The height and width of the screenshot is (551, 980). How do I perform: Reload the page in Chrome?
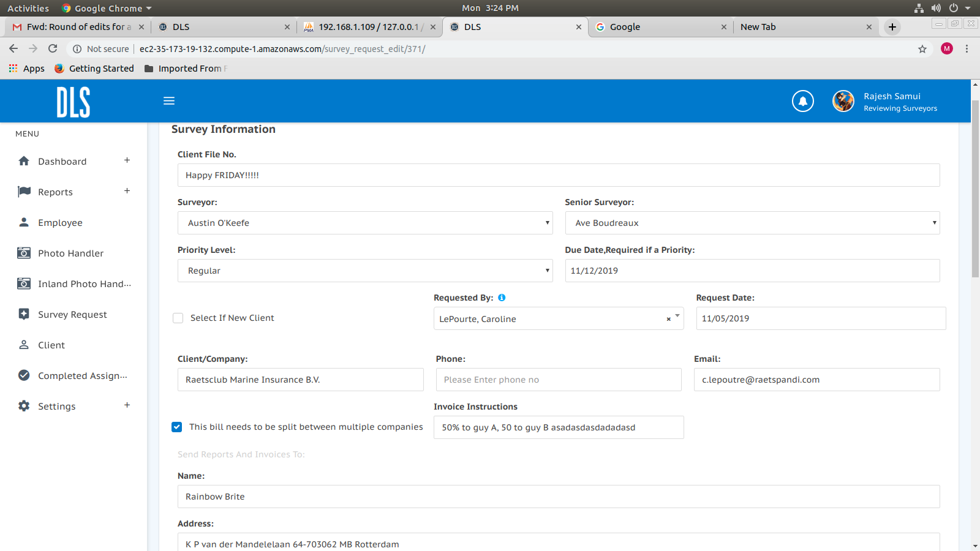pyautogui.click(x=53, y=49)
